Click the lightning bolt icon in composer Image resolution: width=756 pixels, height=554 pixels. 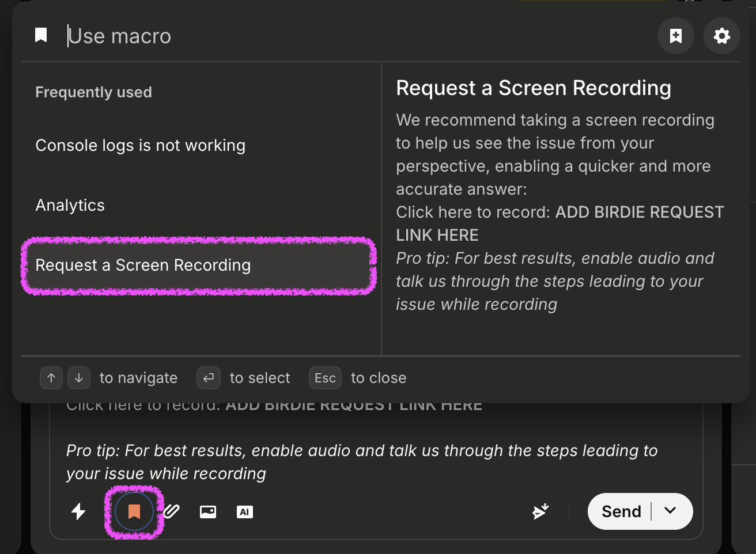[78, 511]
